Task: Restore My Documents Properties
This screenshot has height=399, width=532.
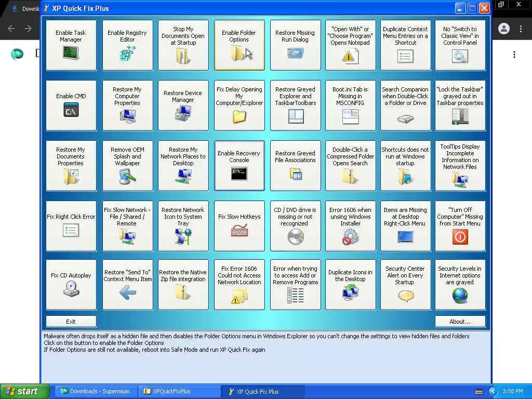Action: [71, 166]
